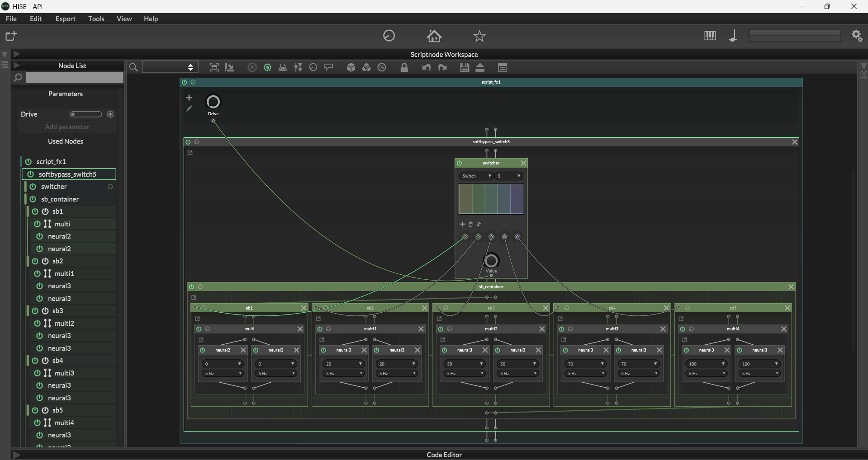
Task: Bypass the sb_container node in list
Action: (x=33, y=199)
